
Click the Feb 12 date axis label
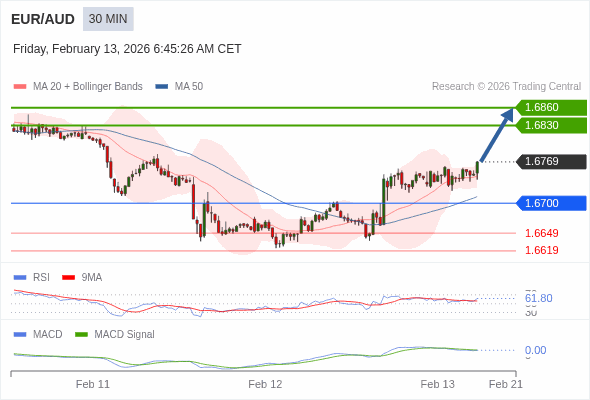point(265,384)
